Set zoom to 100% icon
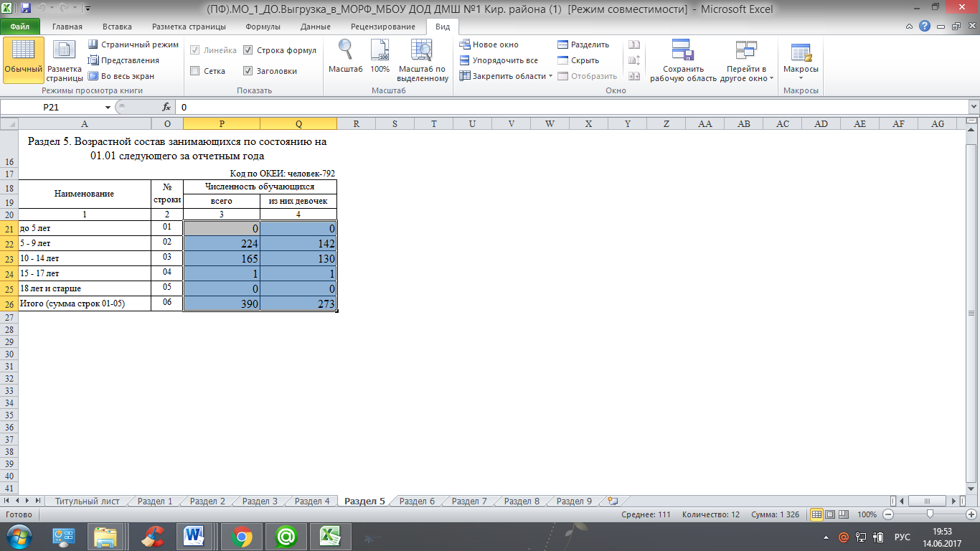The image size is (980, 551). pyautogui.click(x=380, y=52)
